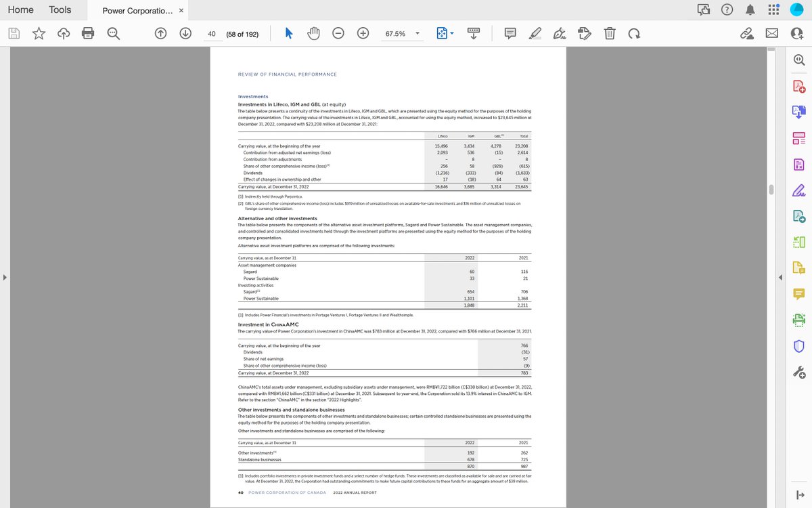Open the find text magnifier

(x=113, y=33)
